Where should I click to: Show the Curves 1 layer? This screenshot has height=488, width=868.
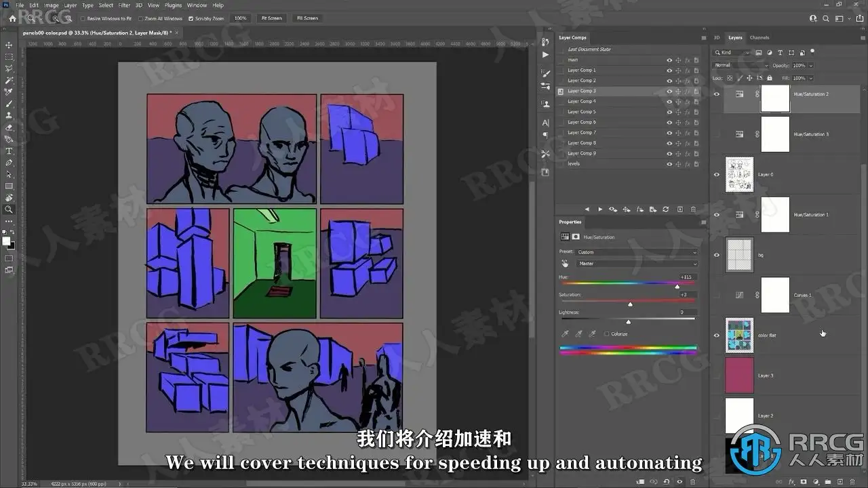(x=717, y=295)
